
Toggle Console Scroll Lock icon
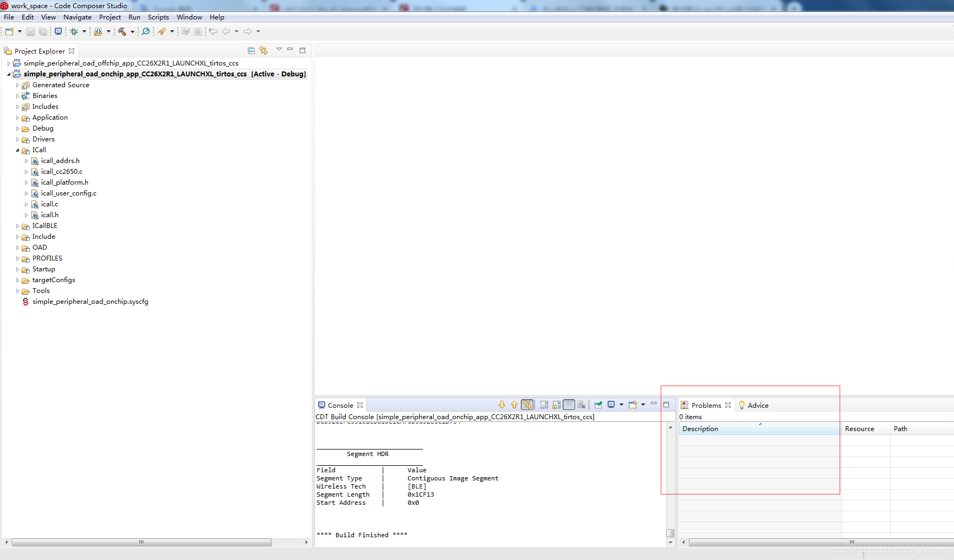[x=556, y=405]
